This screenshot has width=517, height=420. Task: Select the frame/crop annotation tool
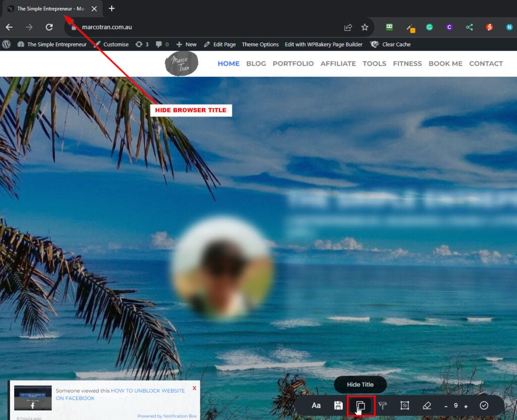(404, 405)
